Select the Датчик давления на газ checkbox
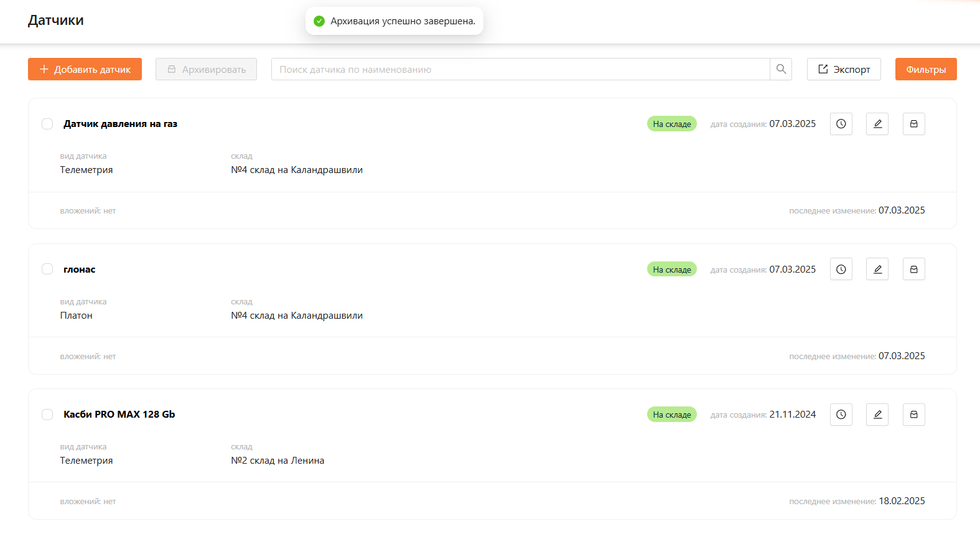The image size is (980, 544). coord(47,124)
